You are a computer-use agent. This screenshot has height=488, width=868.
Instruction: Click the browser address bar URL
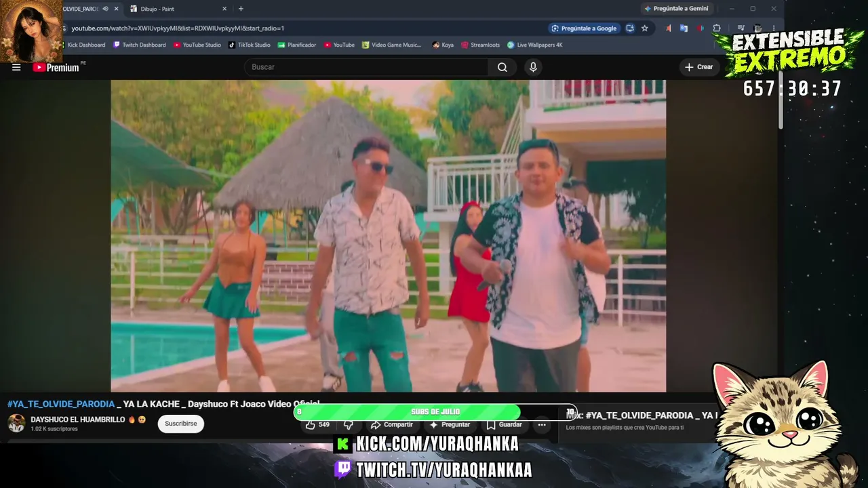[x=178, y=28]
